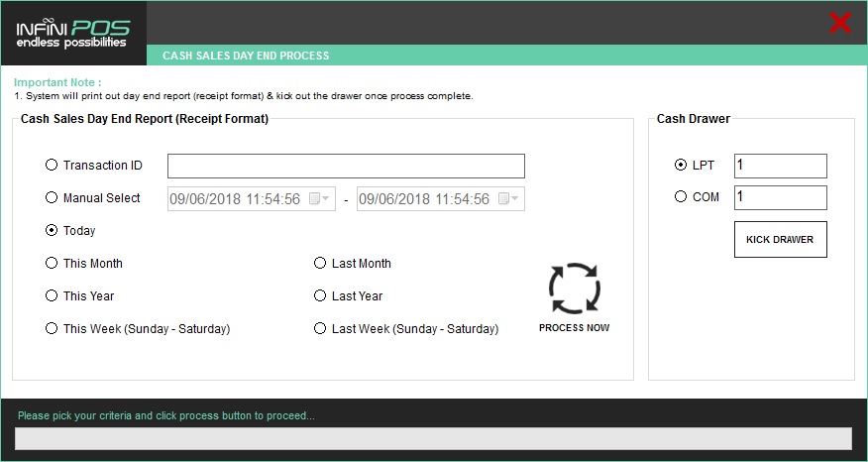Select the This Year radio button

(52, 295)
